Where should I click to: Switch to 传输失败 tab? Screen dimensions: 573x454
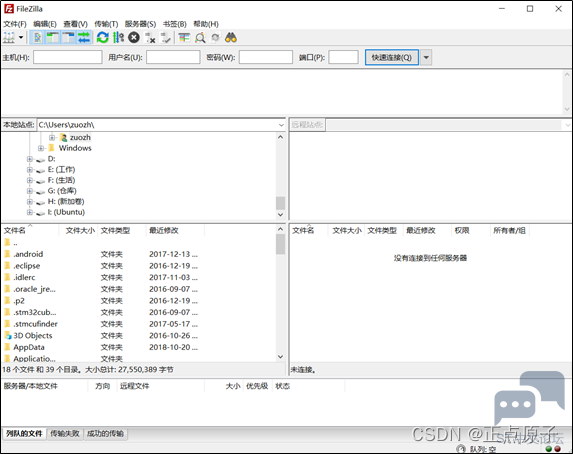[65, 434]
